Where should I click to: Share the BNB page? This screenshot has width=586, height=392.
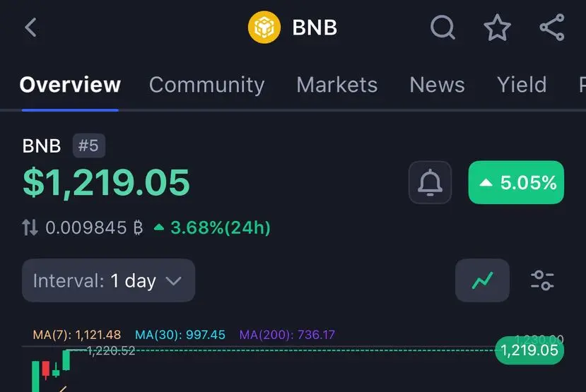[552, 28]
